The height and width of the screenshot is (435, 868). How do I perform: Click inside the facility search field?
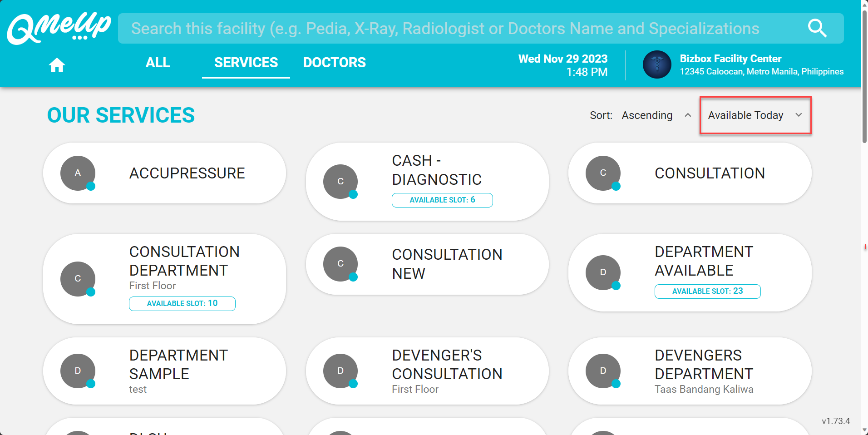coord(409,28)
